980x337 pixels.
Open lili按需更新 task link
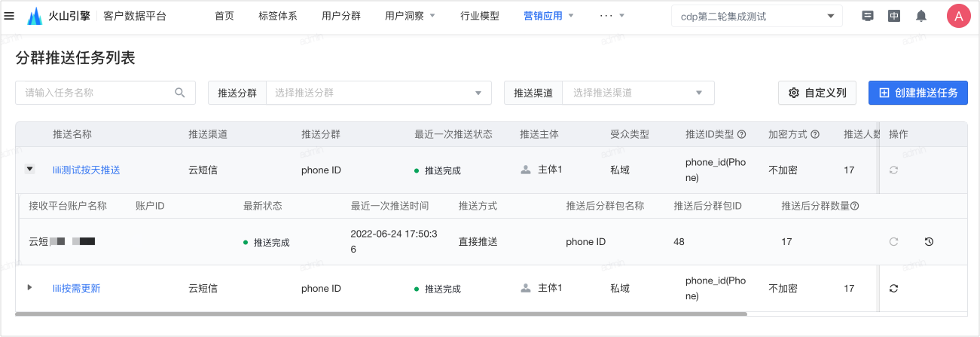(77, 288)
